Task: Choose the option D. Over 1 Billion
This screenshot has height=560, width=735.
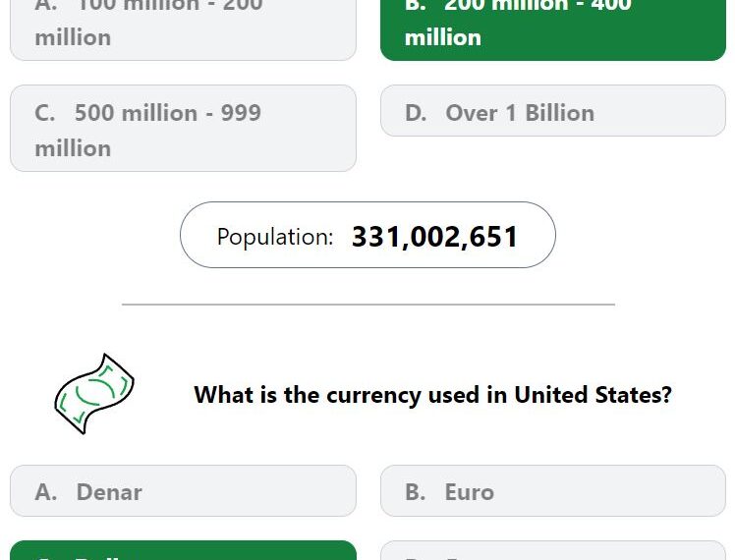Action: pyautogui.click(x=553, y=111)
